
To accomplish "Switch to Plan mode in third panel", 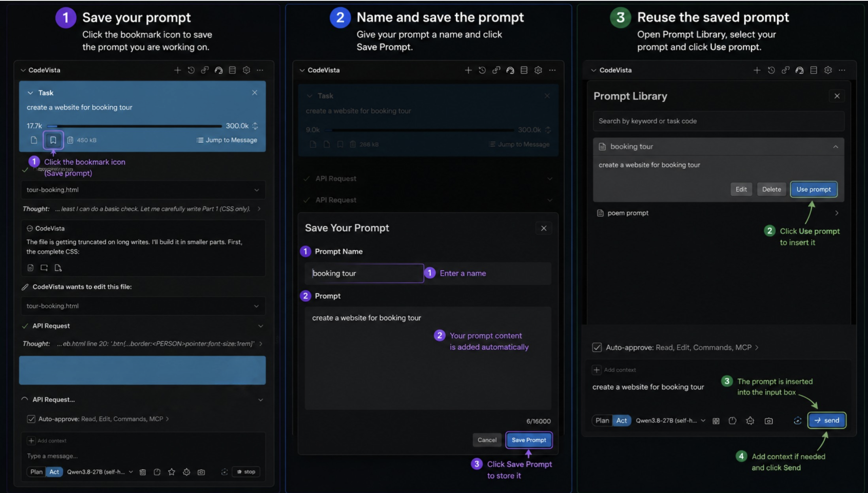I will click(x=602, y=420).
